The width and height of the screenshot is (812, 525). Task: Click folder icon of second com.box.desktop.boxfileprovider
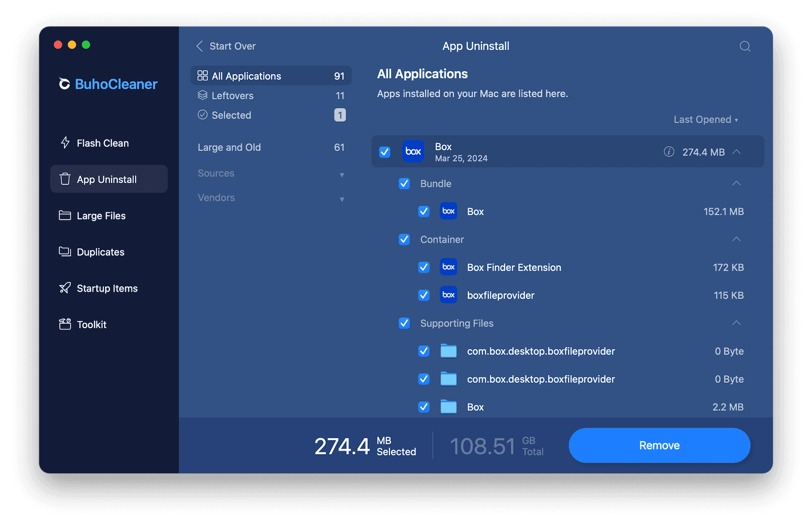coord(449,378)
